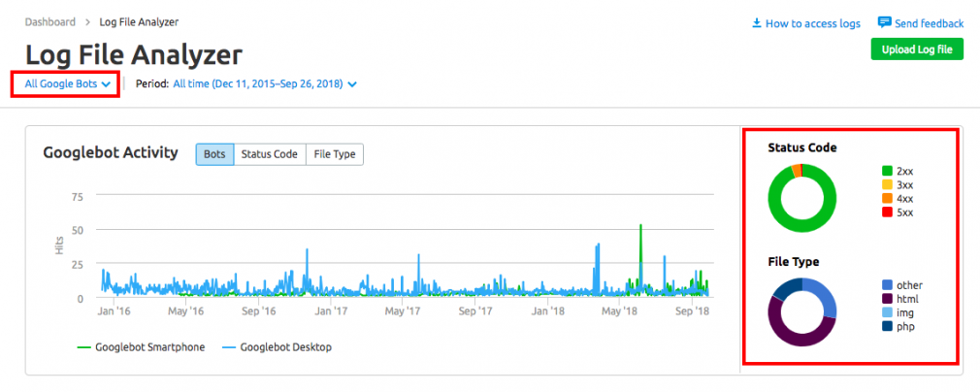Screen dimensions: 980x392
Task: Switch chart view to Bots
Action: (214, 154)
